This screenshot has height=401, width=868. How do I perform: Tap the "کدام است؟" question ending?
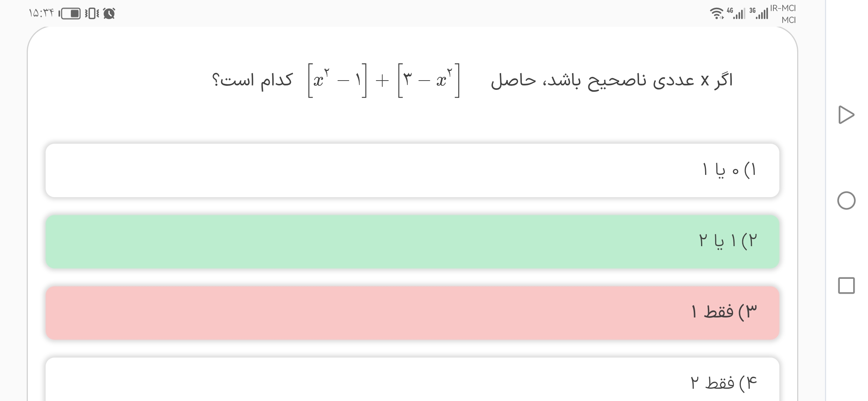[x=253, y=80]
